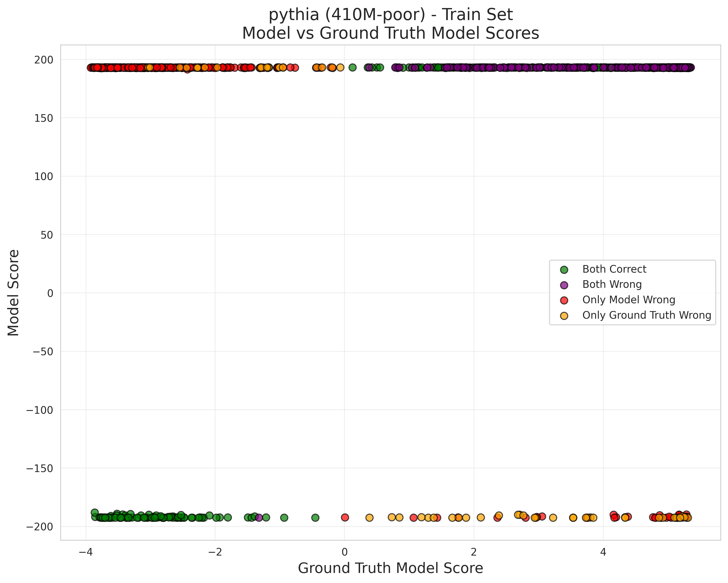Click the 4 tick label on x-axis
Viewport: 728px width, 583px height.
pyautogui.click(x=603, y=552)
